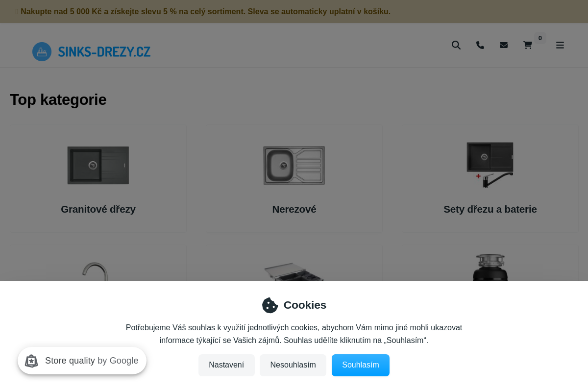The height and width of the screenshot is (392, 588).
Task: Click the Store quality by Google widget
Action: click(82, 361)
